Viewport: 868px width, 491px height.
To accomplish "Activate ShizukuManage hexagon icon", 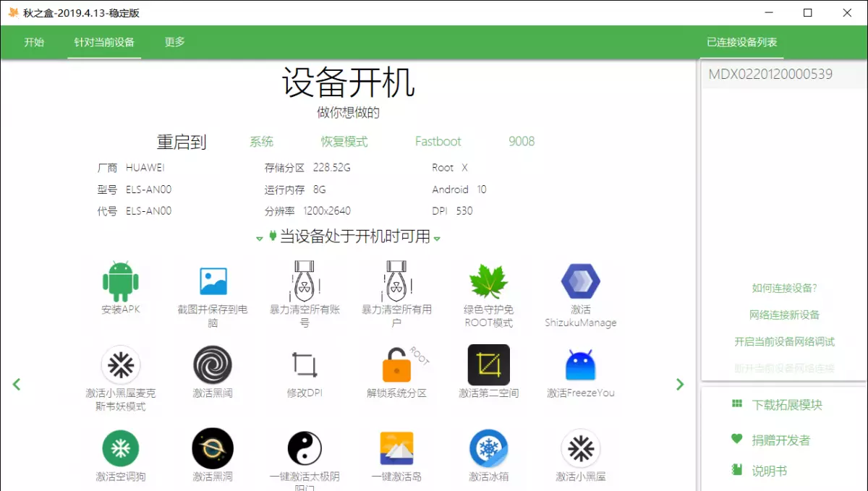I will 581,281.
